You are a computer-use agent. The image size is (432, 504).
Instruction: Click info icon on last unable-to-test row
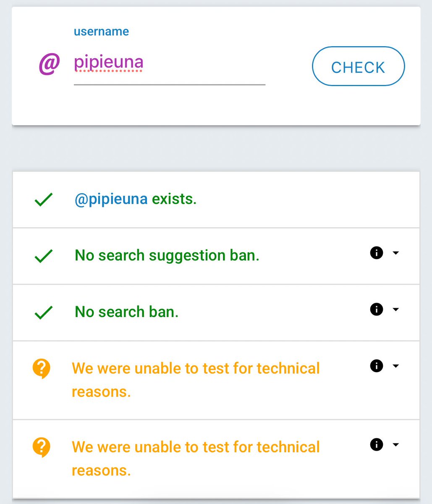point(377,444)
